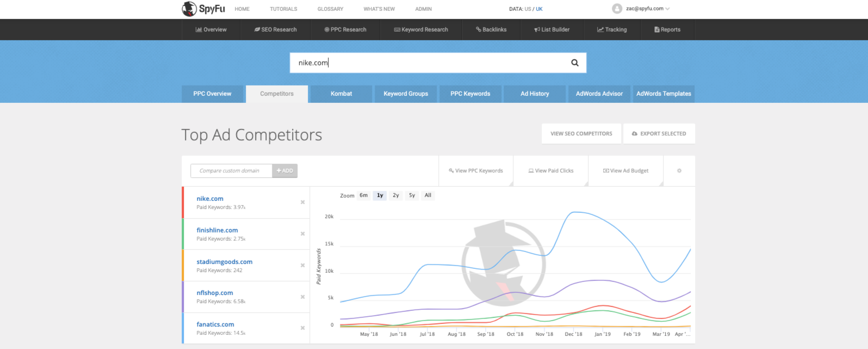The height and width of the screenshot is (349, 868).
Task: Open SEO Research in navigation bar
Action: 275,29
